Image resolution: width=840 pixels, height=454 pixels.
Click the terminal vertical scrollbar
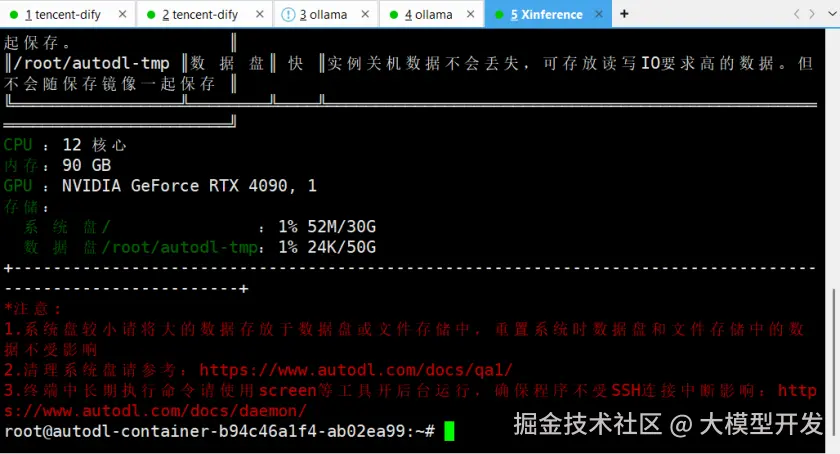click(833, 362)
